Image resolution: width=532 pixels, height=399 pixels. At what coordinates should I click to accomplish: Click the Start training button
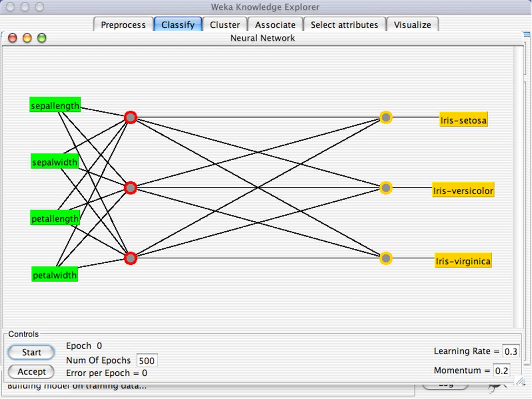(x=31, y=352)
